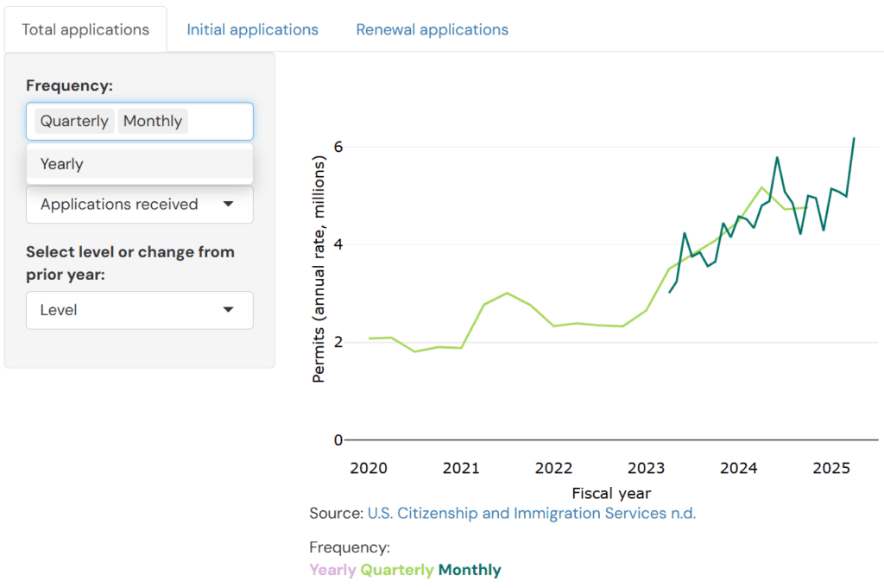Screen dimensions: 884x588
Task: Click the Yearly legend label
Action: 332,570
